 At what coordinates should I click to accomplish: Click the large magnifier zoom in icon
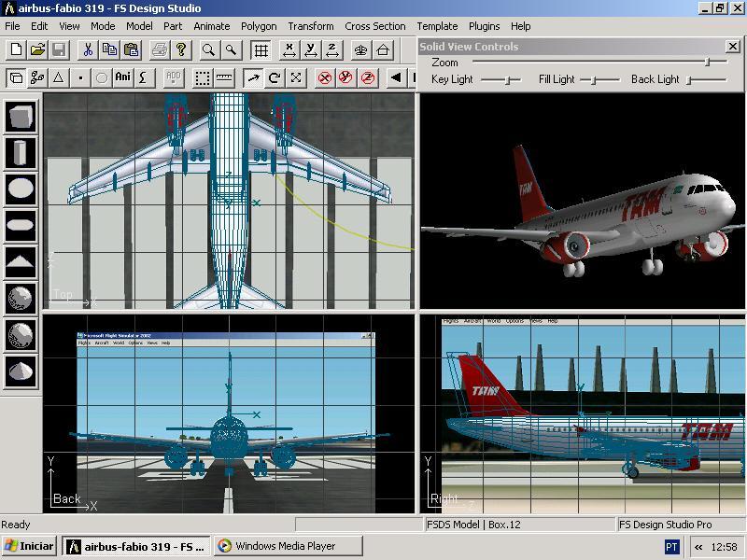pyautogui.click(x=208, y=49)
